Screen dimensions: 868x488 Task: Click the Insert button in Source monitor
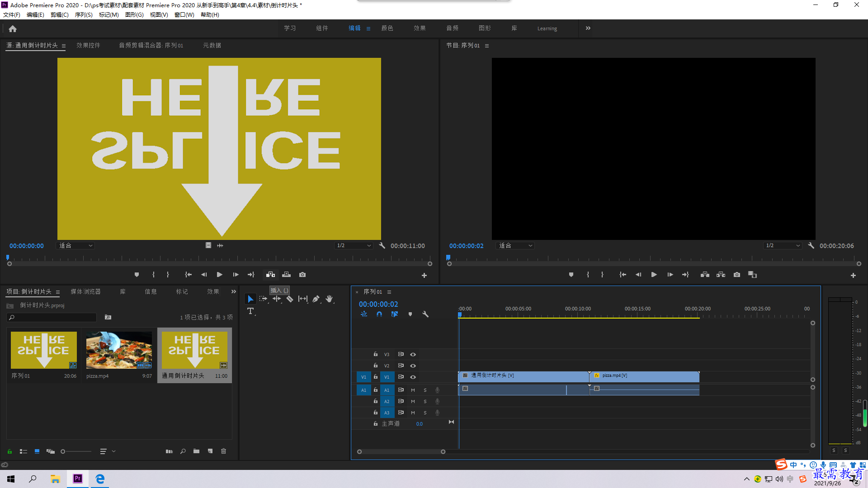pyautogui.click(x=270, y=275)
